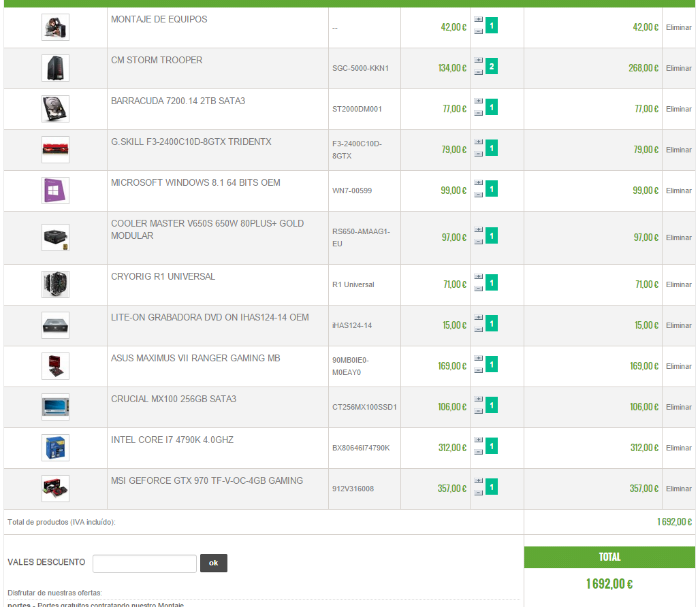
Task: Open MSI GEFORCE GTX 970 TF-V-OC-4GB GAMING name
Action: pos(207,481)
